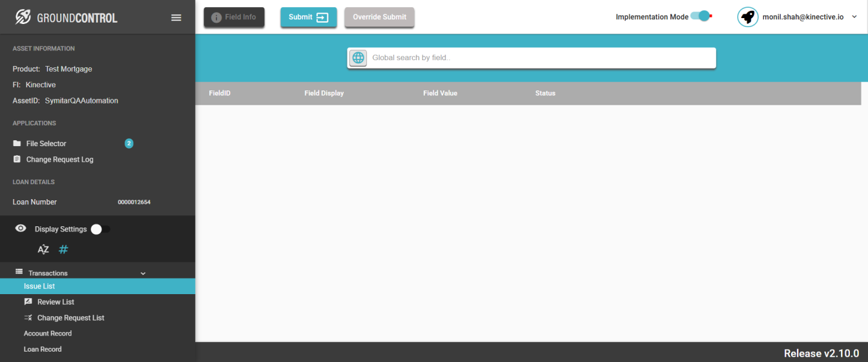Open Review List
Image resolution: width=868 pixels, height=362 pixels.
tap(56, 302)
